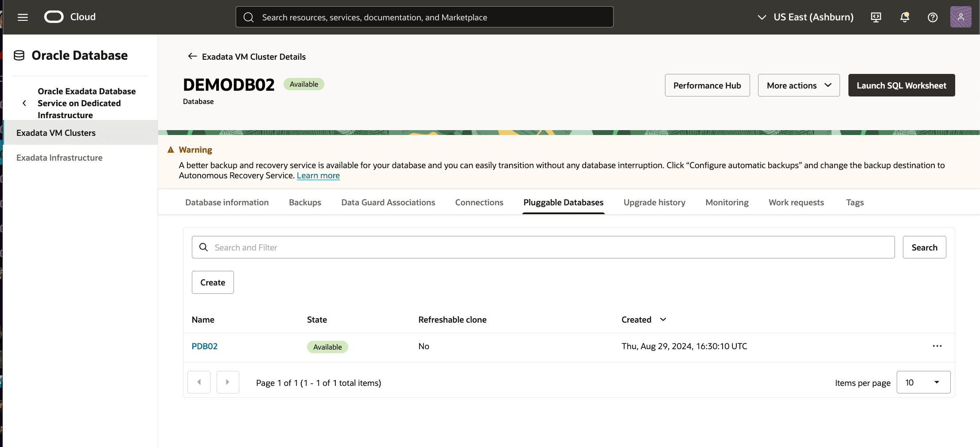
Task: Click the search magnifier in the filter bar
Action: pyautogui.click(x=203, y=247)
